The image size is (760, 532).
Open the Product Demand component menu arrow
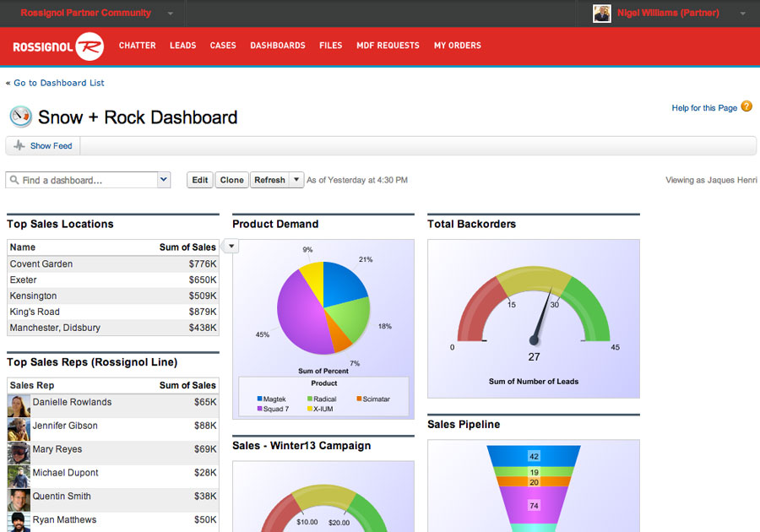point(231,246)
